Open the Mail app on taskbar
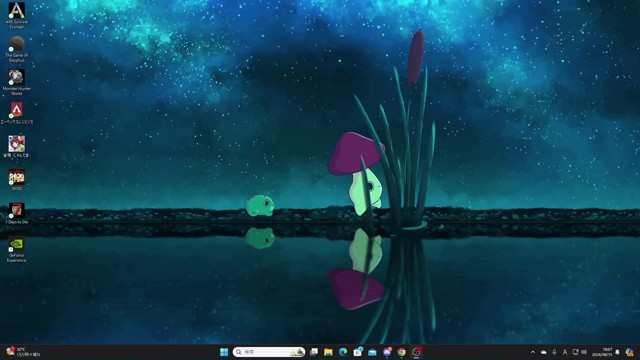Screen dimensions: 640x360 372,352
